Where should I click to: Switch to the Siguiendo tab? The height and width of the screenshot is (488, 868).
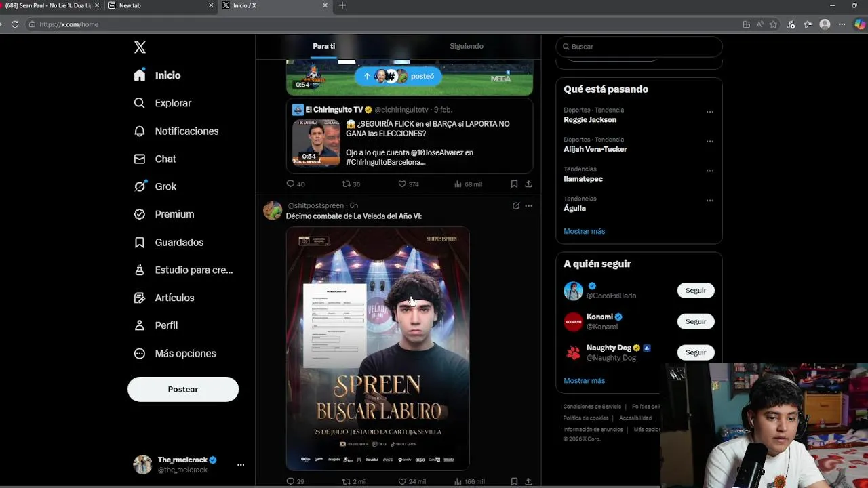coord(467,46)
